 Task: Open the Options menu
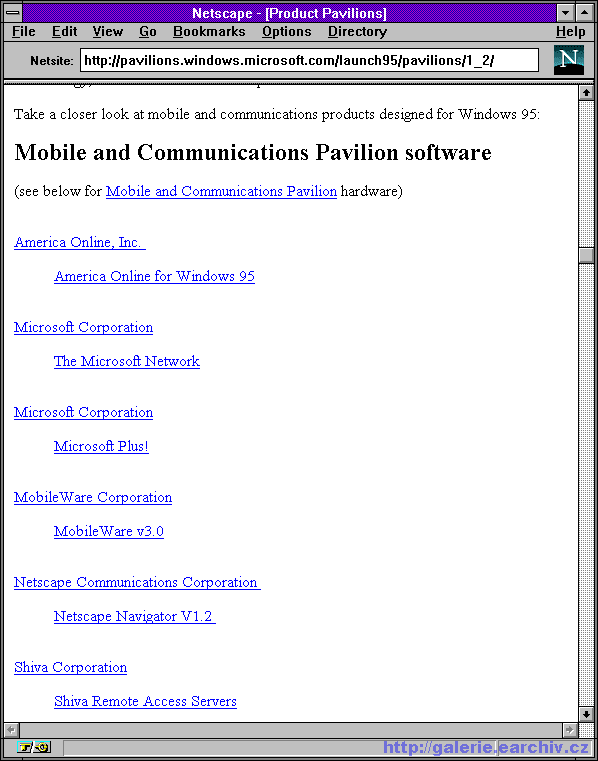(x=286, y=32)
